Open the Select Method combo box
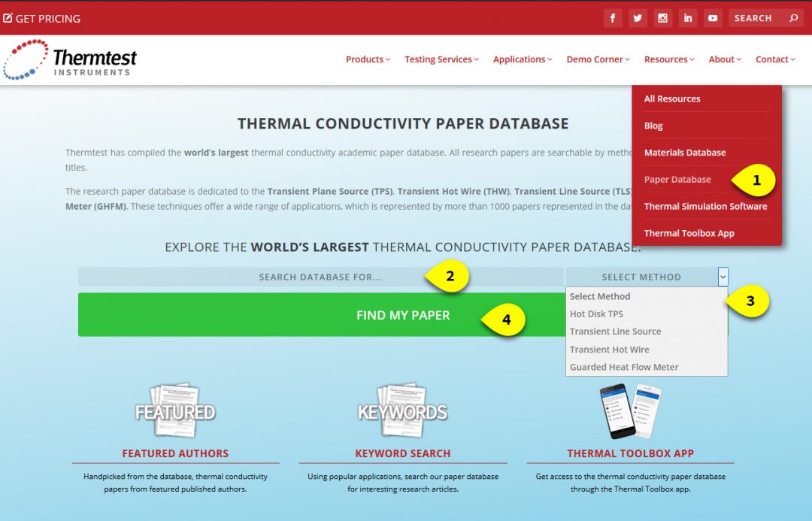The image size is (812, 521). coord(647,276)
